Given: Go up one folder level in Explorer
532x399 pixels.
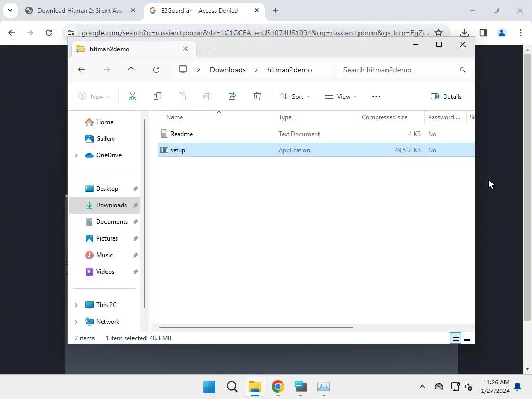Looking at the screenshot, I should pyautogui.click(x=131, y=70).
